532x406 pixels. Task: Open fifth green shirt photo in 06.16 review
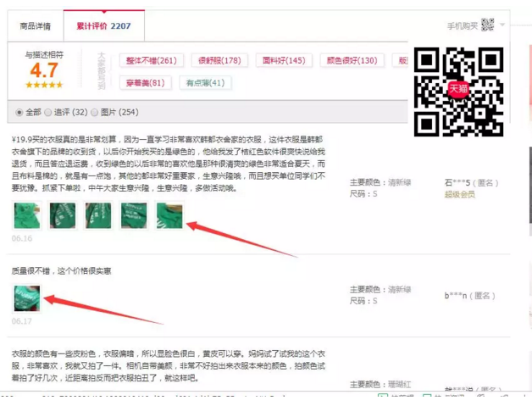[169, 215]
